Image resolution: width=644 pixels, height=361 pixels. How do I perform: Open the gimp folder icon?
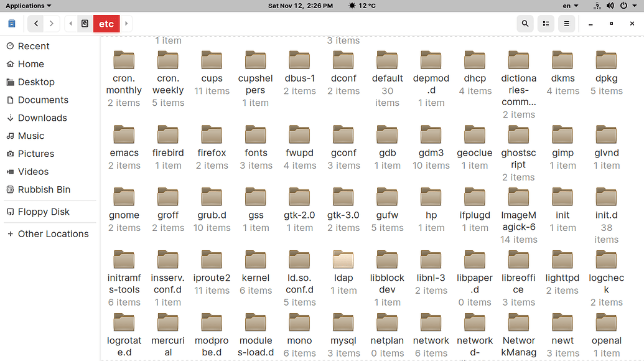pyautogui.click(x=562, y=135)
